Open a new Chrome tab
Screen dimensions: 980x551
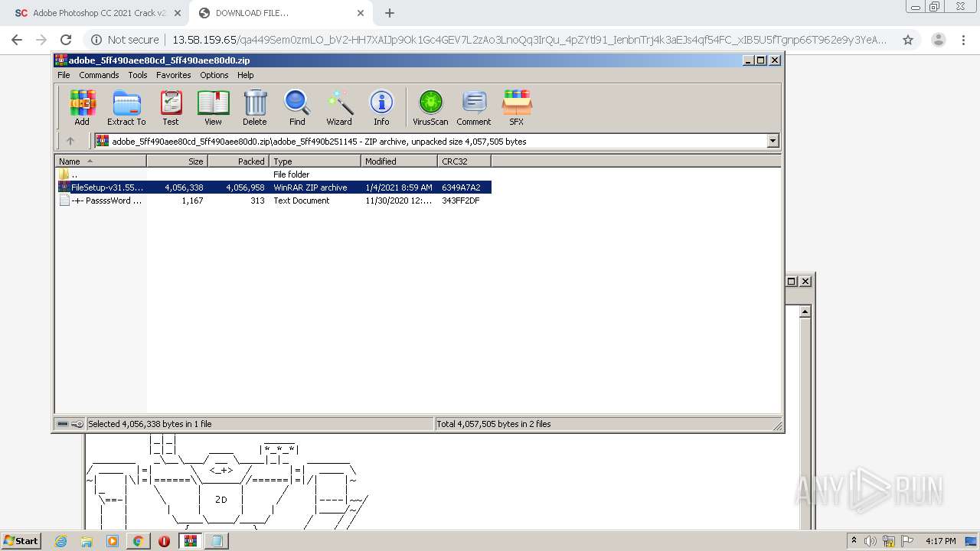tap(390, 13)
